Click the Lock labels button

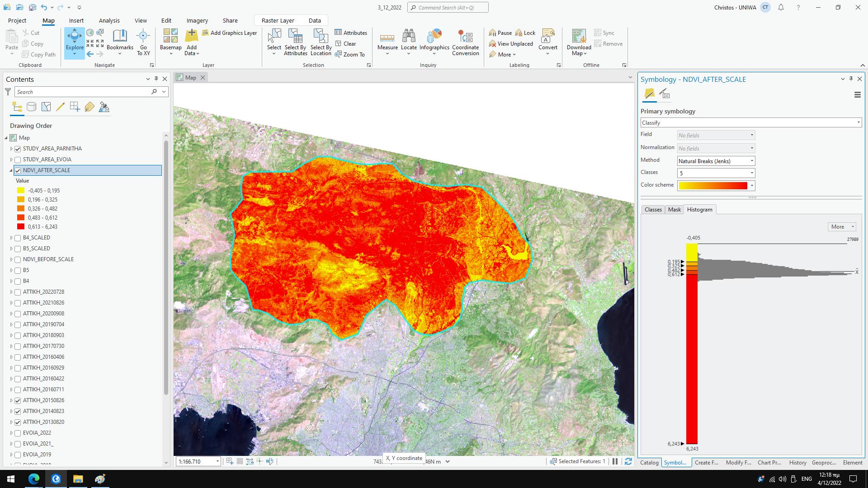pos(525,33)
